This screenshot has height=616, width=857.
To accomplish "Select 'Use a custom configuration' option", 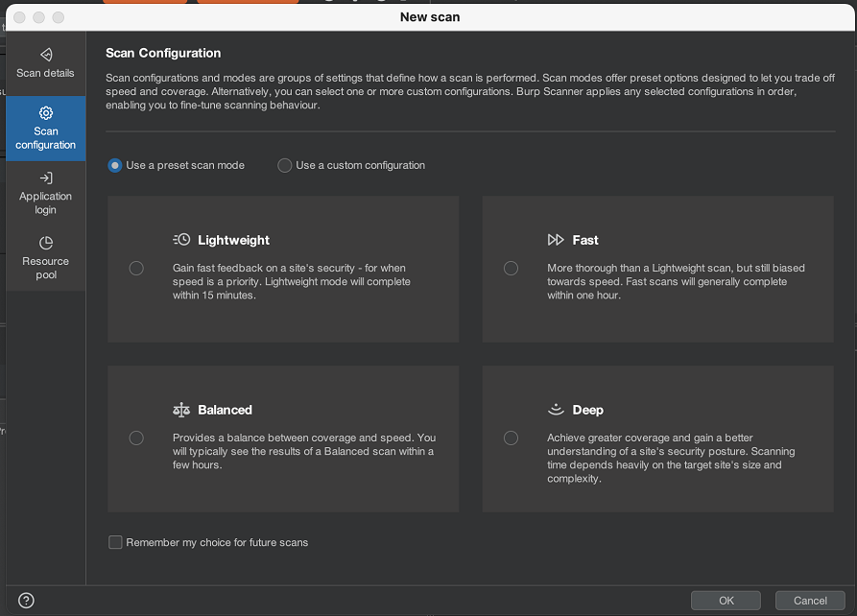I will coord(285,165).
